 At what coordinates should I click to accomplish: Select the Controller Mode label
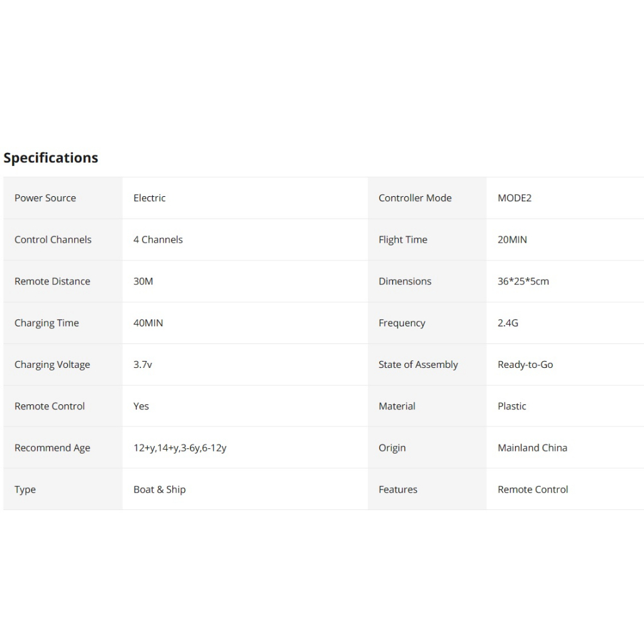click(415, 198)
